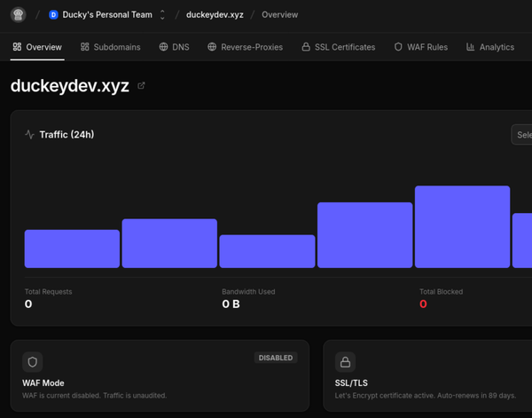Open external link icon beside duckeydev.xyz

coord(141,85)
